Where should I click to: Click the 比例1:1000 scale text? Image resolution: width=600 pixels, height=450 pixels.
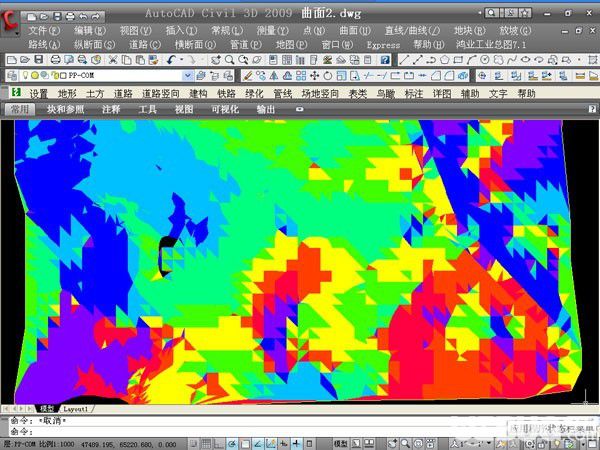click(x=57, y=444)
